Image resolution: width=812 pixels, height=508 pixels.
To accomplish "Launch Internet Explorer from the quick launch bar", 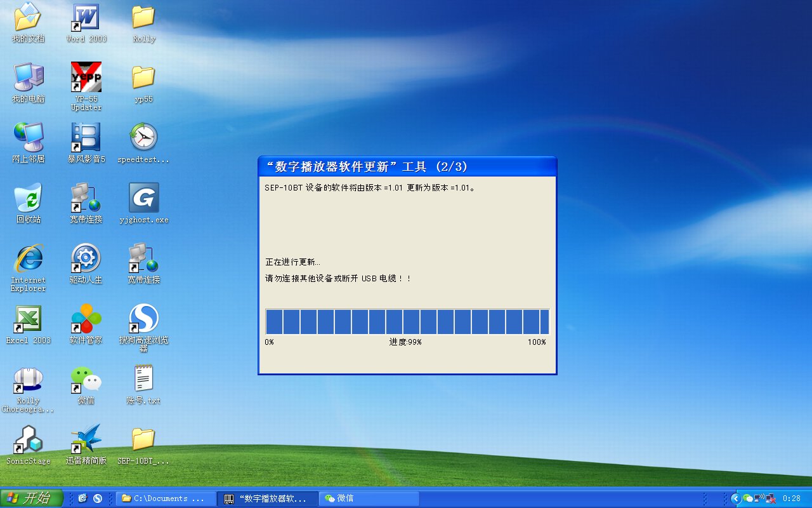I will [82, 498].
